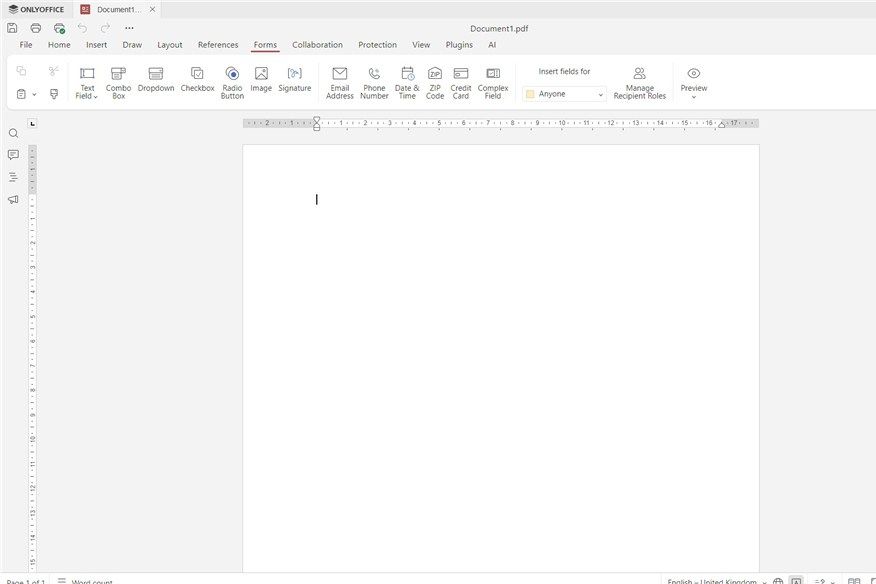Open the Plugins tab

(459, 45)
